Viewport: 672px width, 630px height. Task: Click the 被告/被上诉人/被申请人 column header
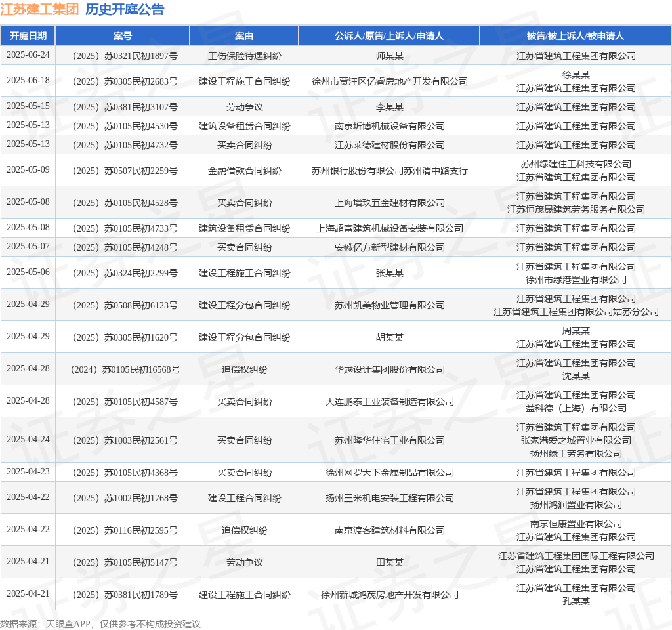point(576,36)
